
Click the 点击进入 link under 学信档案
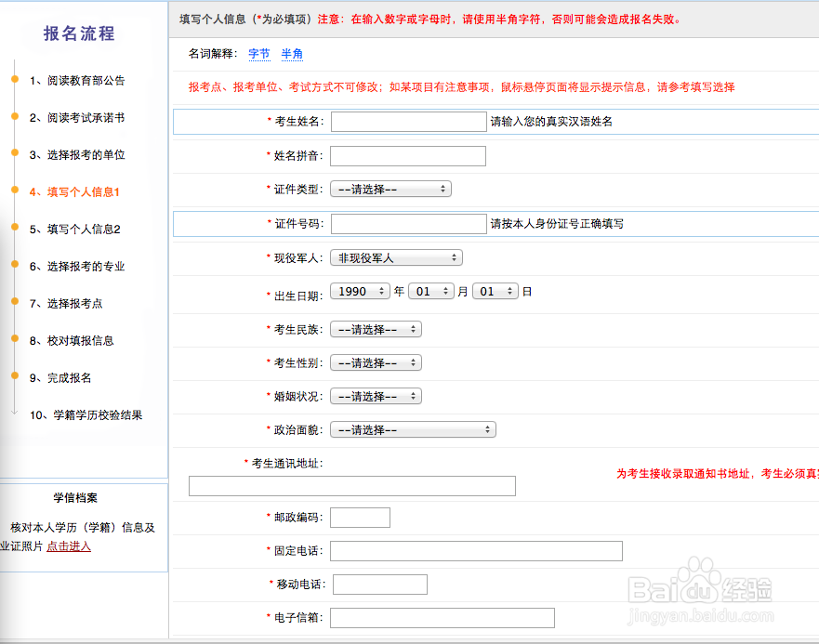[71, 546]
